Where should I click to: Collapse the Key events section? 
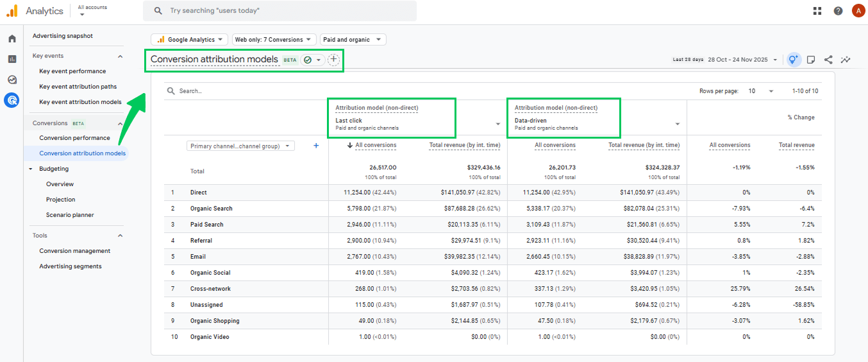tap(120, 56)
